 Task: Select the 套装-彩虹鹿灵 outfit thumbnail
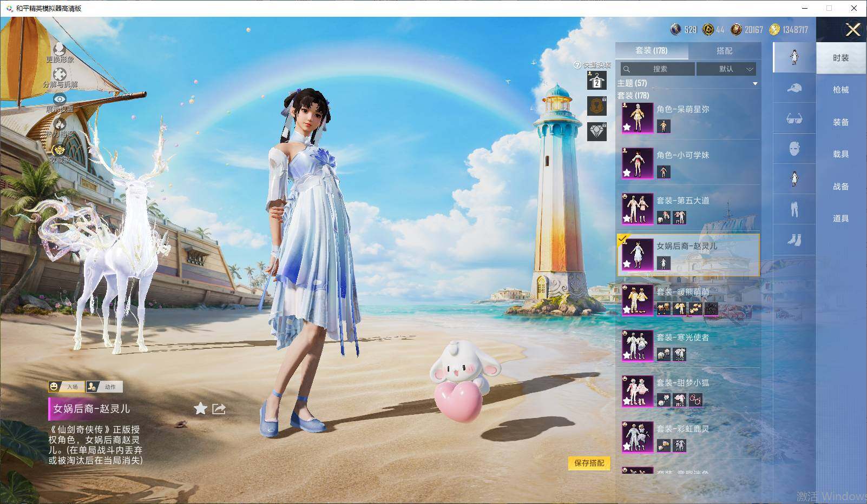pos(637,436)
